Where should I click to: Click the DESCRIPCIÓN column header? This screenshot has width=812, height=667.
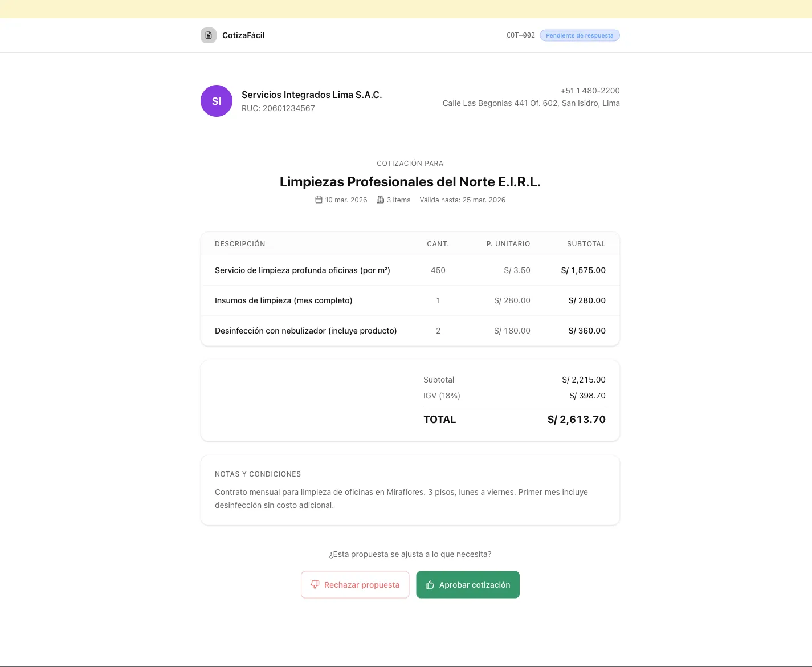click(240, 243)
